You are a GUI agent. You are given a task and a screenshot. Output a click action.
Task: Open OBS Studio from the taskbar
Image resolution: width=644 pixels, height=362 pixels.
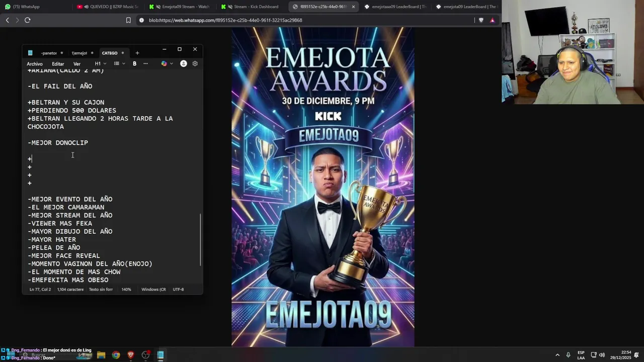(x=145, y=355)
